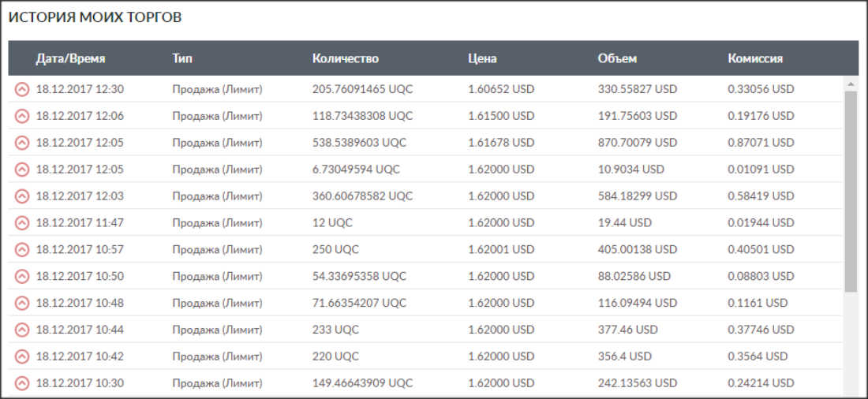Click volume 377.46 USD
868x399 pixels.
(x=628, y=330)
